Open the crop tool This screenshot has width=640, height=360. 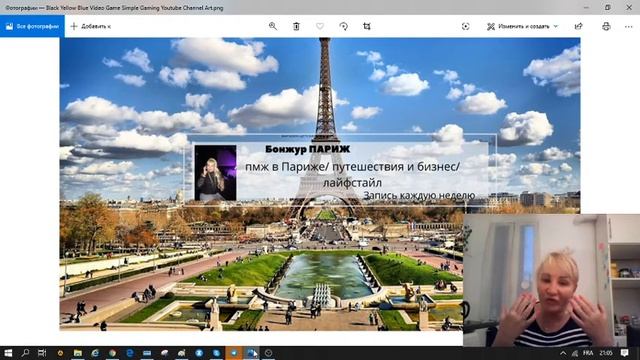(x=367, y=26)
